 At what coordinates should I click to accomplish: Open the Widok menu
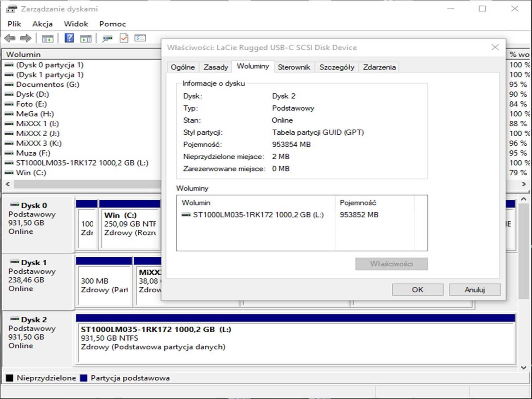pos(76,24)
